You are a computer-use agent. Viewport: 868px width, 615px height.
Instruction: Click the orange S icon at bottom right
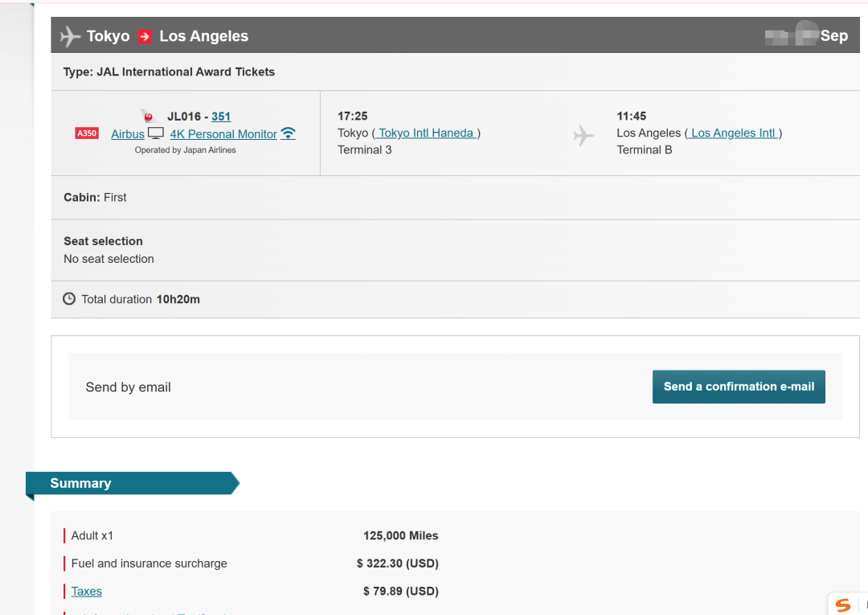point(843,605)
